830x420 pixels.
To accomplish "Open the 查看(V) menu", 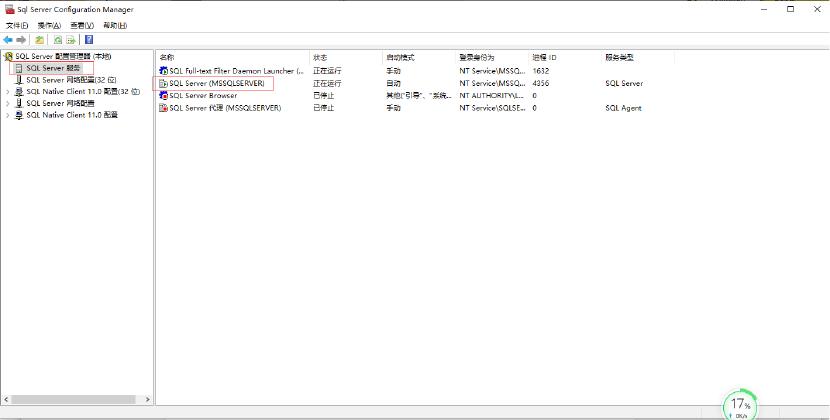I will [x=82, y=25].
